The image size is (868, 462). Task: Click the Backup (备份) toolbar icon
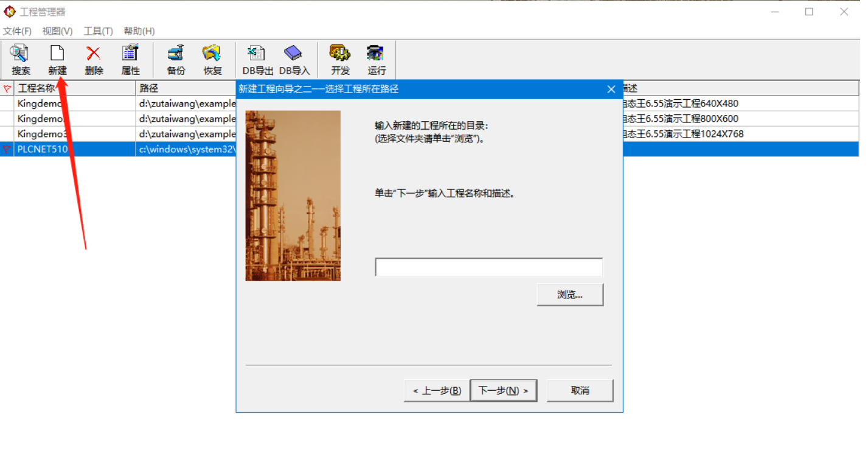click(x=176, y=60)
